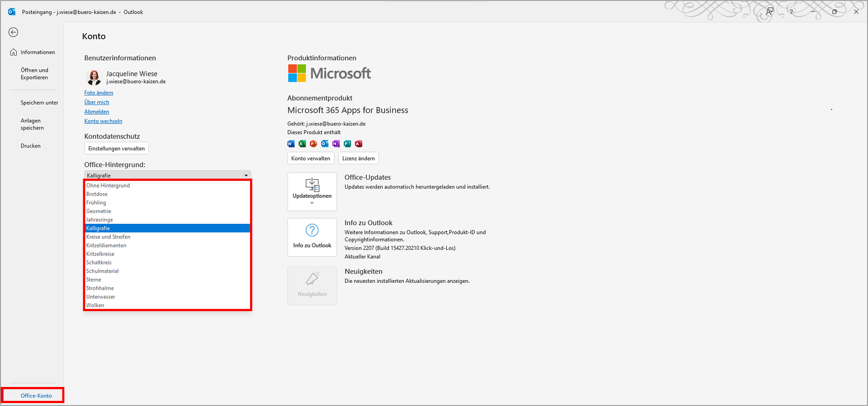Click the Microsoft logo

click(329, 73)
